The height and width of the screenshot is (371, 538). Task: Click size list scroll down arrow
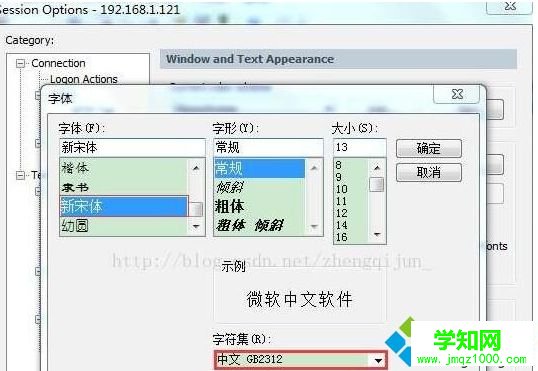[x=377, y=234]
